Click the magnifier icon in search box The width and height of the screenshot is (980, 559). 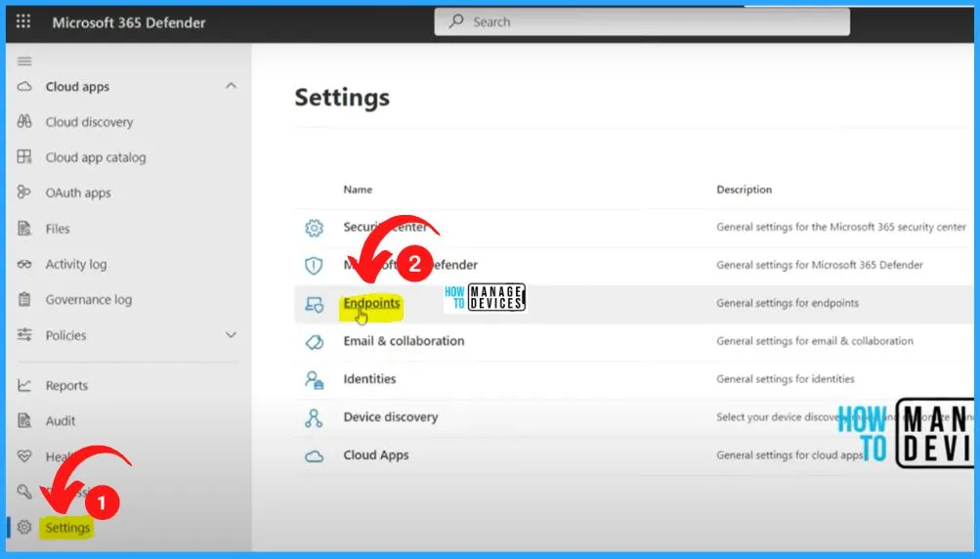point(456,21)
